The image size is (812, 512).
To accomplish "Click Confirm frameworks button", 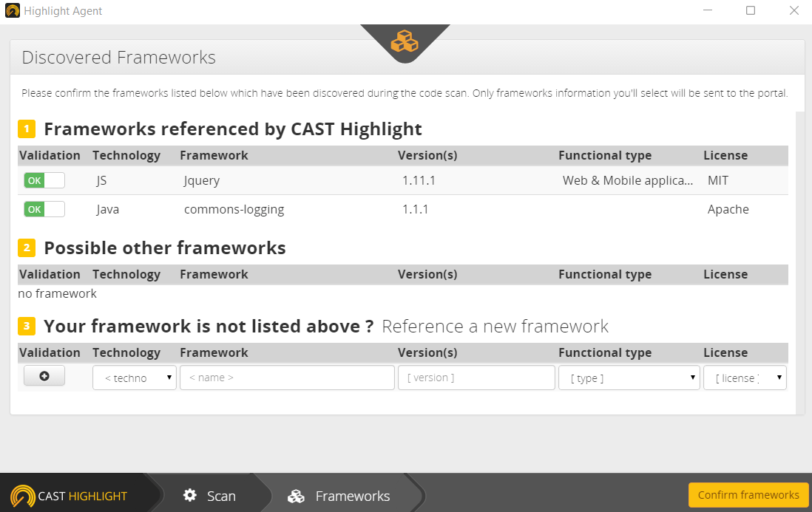I will point(748,495).
